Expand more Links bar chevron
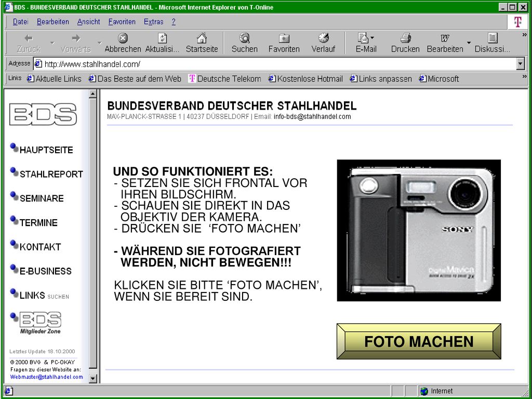 tap(525, 77)
